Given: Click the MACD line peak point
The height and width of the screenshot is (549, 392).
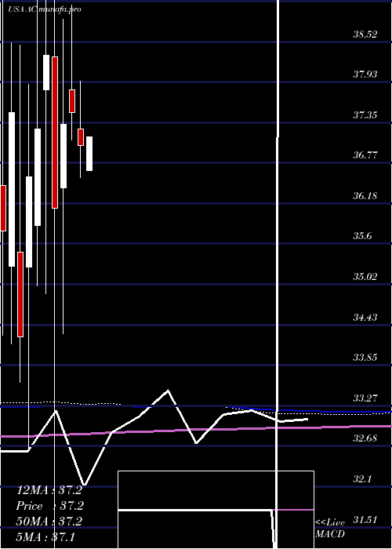Looking at the screenshot, I should (168, 390).
